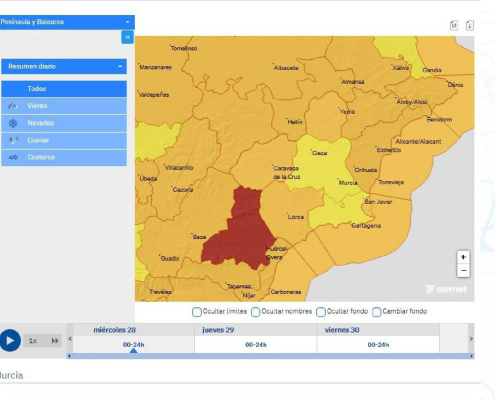Click the Hellín label on the map
Viewport: 495px width, 400px height.
(295, 122)
